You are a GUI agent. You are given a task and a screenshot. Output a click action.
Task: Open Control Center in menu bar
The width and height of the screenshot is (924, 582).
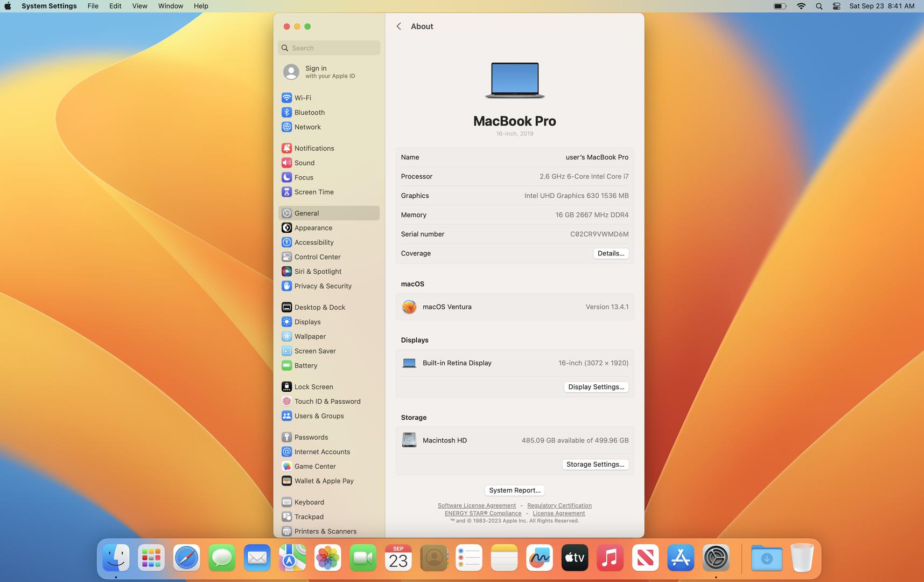pyautogui.click(x=836, y=6)
